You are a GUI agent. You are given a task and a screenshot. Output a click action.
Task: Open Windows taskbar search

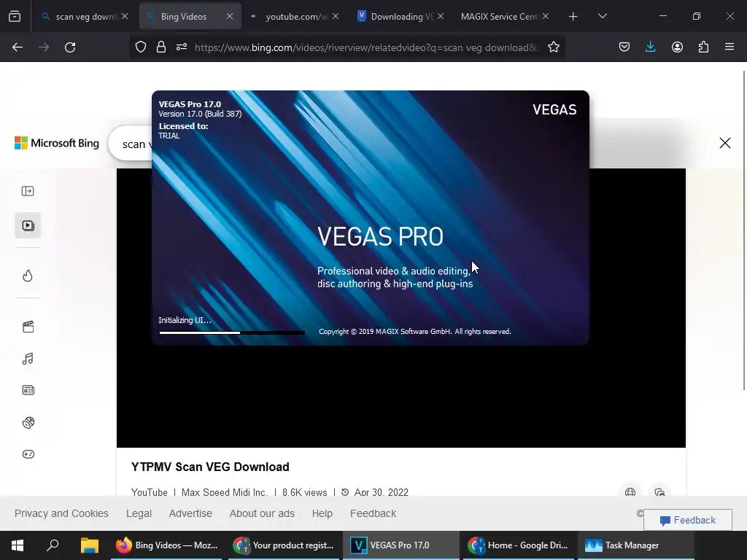[x=53, y=545]
